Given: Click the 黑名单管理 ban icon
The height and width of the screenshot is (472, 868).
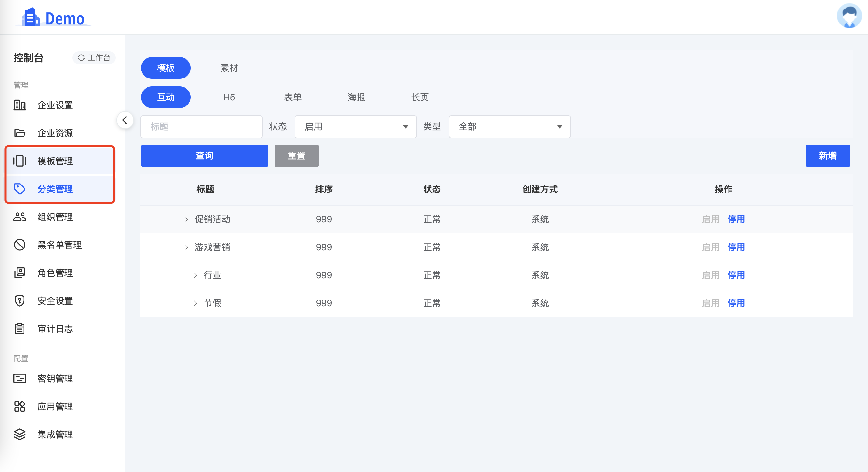Looking at the screenshot, I should 20,245.
